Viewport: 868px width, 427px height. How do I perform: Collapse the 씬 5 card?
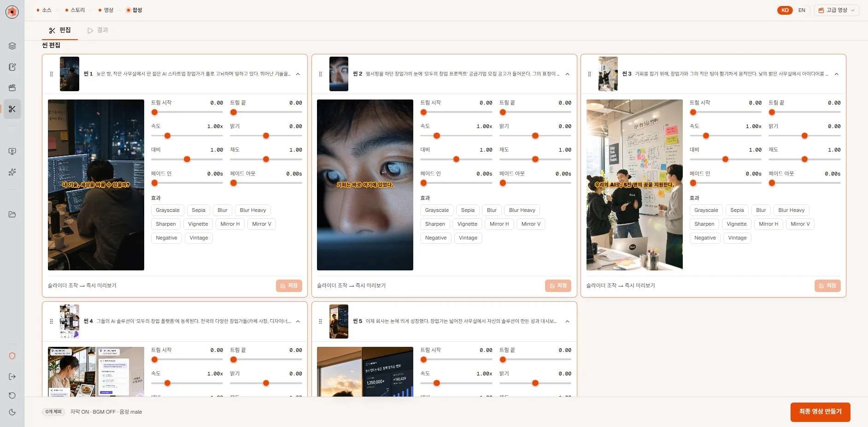tap(567, 322)
